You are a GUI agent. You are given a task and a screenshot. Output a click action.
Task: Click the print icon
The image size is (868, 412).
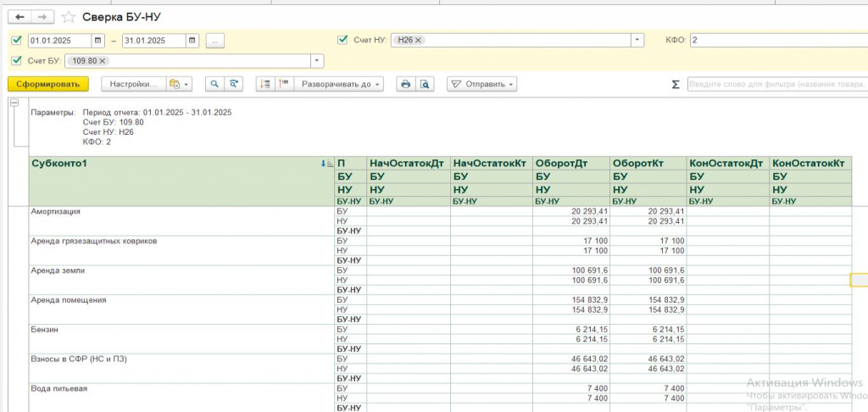point(405,84)
